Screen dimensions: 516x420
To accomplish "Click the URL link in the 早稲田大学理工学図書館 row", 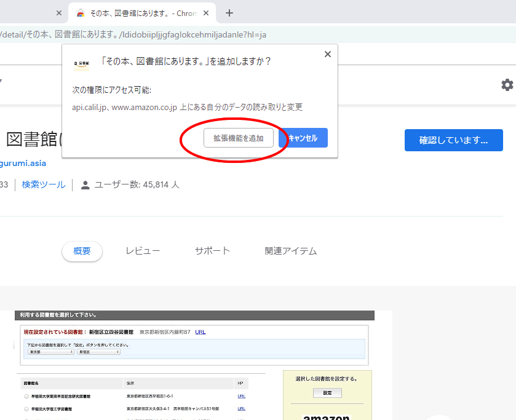I will click(x=242, y=409).
